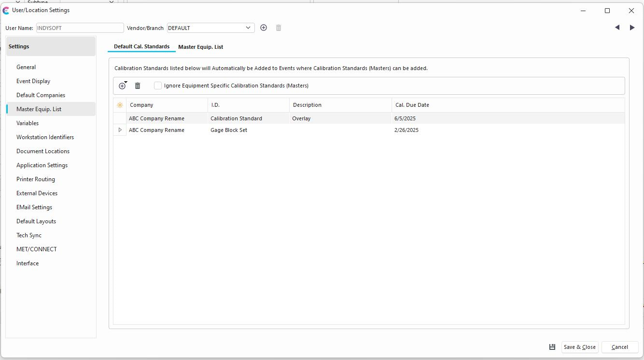Screen dimensions: 644x360
Task: Click the add vendor/branch plus icon
Action: [264, 28]
